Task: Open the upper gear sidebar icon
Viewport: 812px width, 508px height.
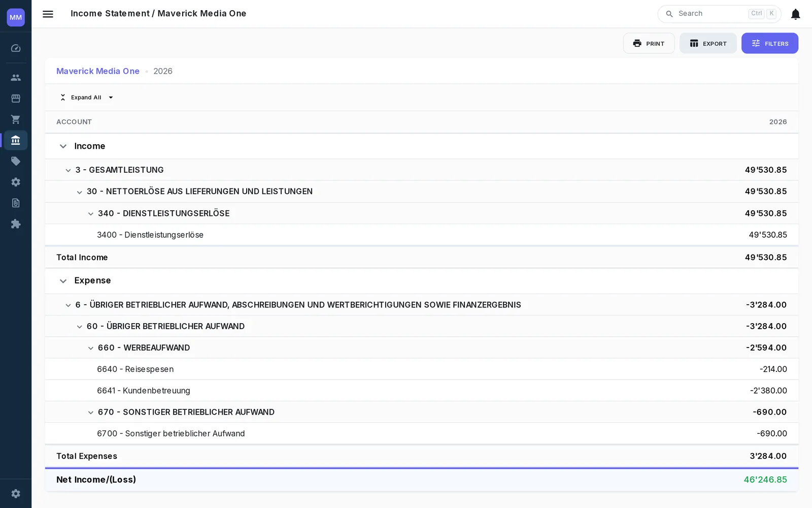Action: coord(16,182)
